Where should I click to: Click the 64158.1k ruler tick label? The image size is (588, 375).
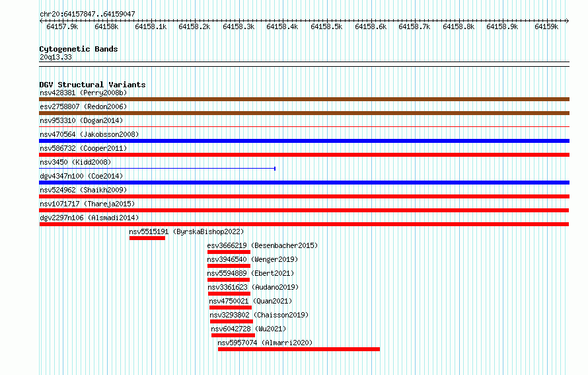click(x=151, y=26)
